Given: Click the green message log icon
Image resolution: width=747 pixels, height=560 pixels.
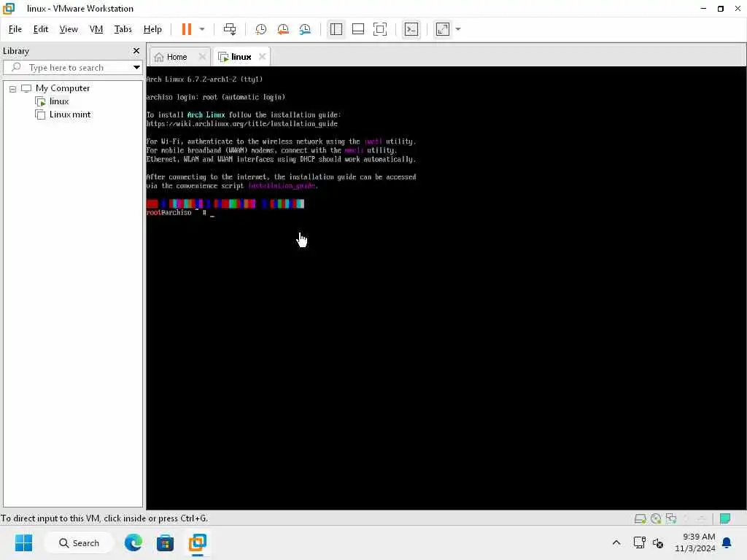Looking at the screenshot, I should (x=725, y=518).
